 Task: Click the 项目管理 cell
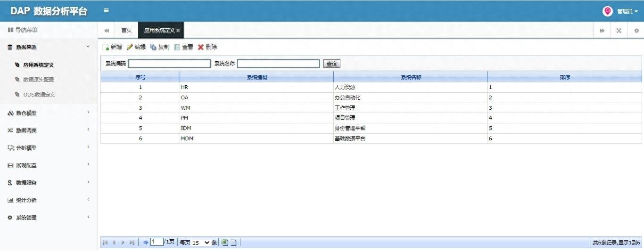click(x=411, y=118)
